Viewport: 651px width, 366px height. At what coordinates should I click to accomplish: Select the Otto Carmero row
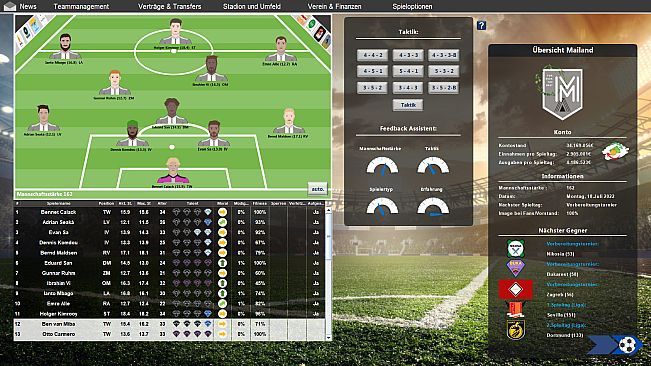[169, 334]
